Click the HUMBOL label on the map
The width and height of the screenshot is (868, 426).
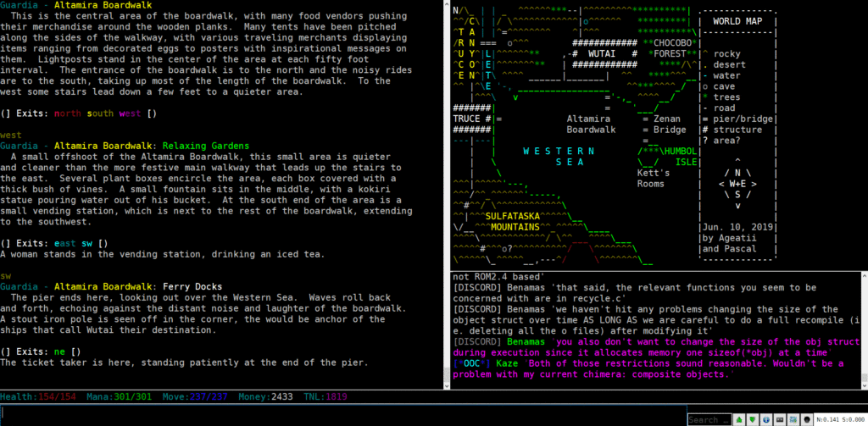pyautogui.click(x=681, y=152)
